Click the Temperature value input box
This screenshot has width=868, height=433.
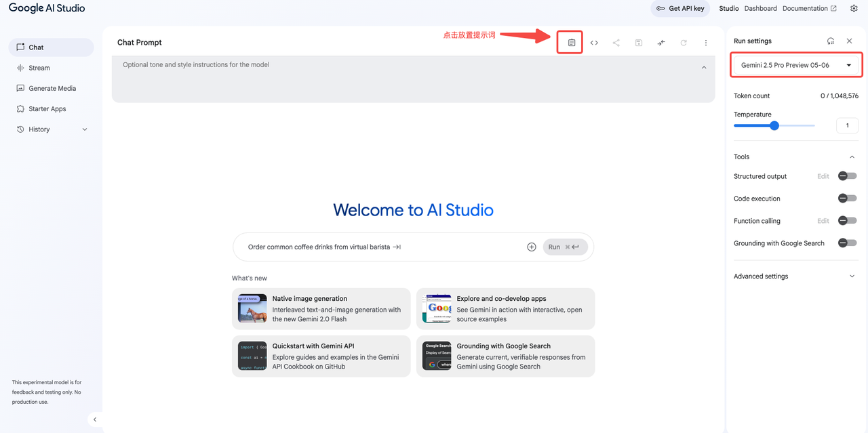848,125
